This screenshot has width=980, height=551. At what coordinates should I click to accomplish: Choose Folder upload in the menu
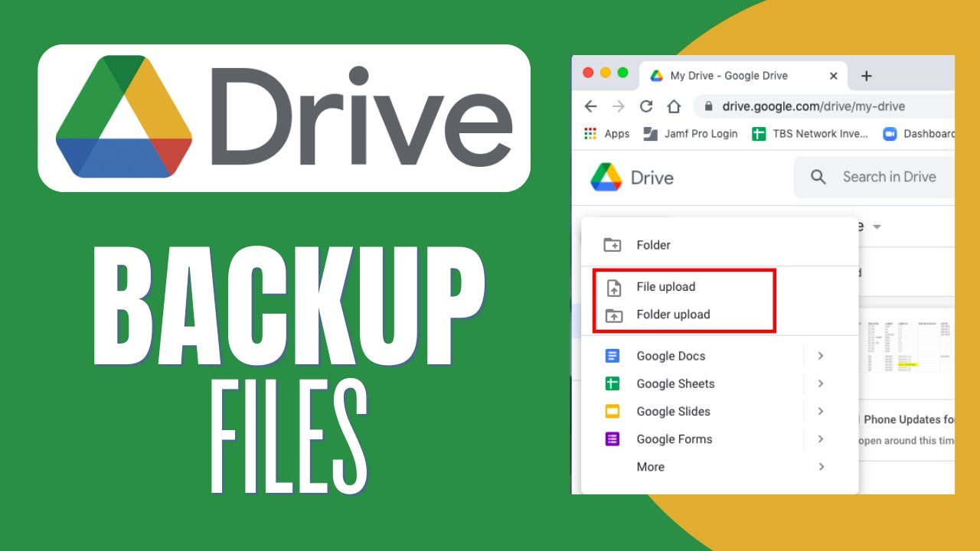click(720, 315)
